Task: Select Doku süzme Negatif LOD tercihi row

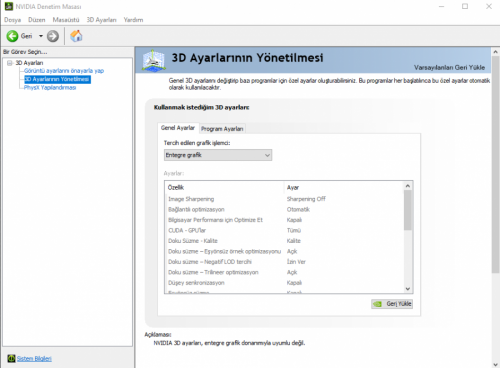Action: [284, 262]
